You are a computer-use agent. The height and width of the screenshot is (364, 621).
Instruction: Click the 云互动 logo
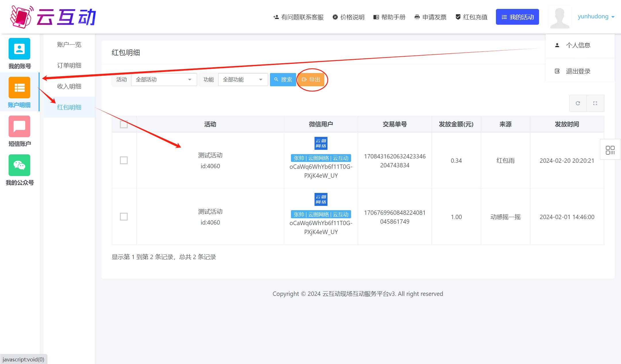pyautogui.click(x=53, y=17)
